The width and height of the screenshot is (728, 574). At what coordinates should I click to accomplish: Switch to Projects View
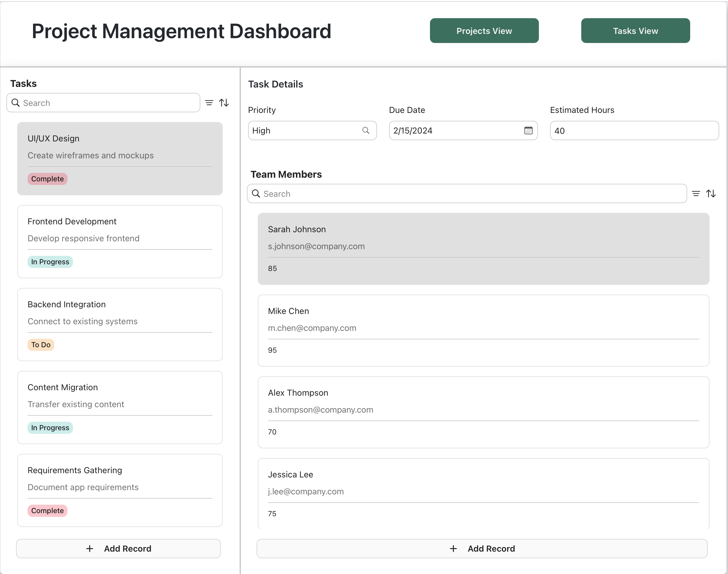(484, 31)
